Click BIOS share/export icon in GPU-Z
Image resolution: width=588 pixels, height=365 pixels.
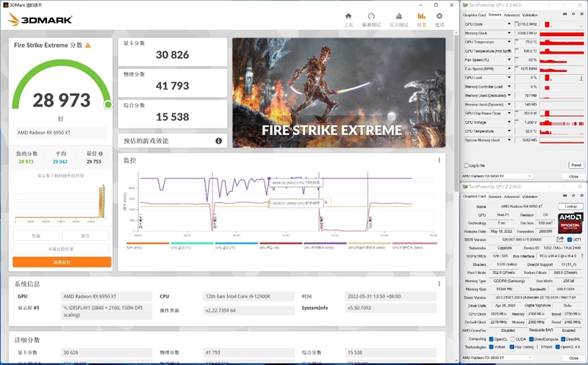coord(560,239)
